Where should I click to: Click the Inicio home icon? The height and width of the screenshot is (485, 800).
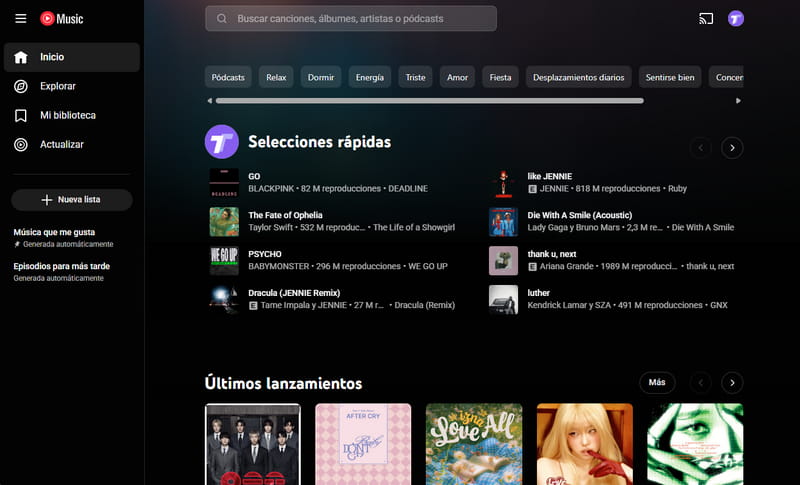(20, 57)
